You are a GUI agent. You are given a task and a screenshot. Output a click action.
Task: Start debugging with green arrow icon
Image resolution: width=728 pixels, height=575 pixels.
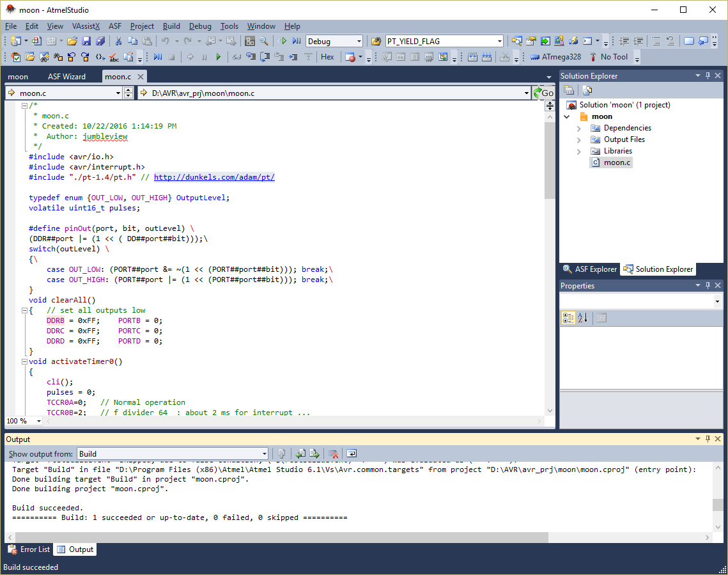click(x=283, y=41)
